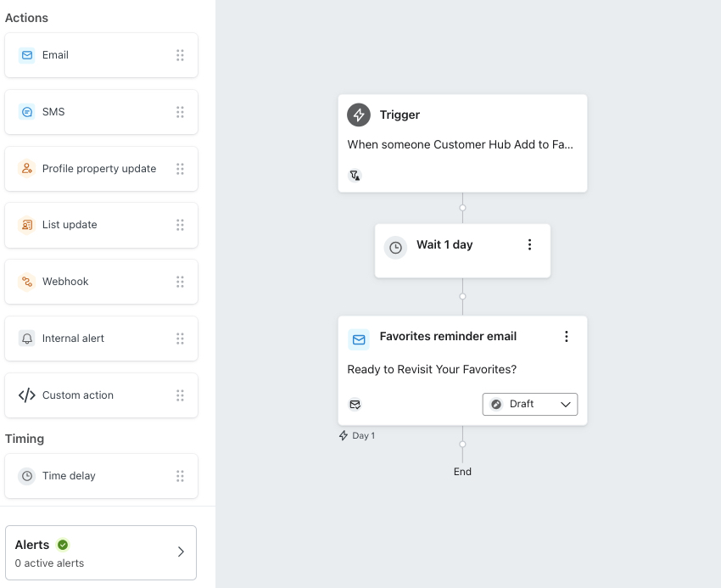Click the List update icon
Image resolution: width=721 pixels, height=588 pixels.
point(27,225)
